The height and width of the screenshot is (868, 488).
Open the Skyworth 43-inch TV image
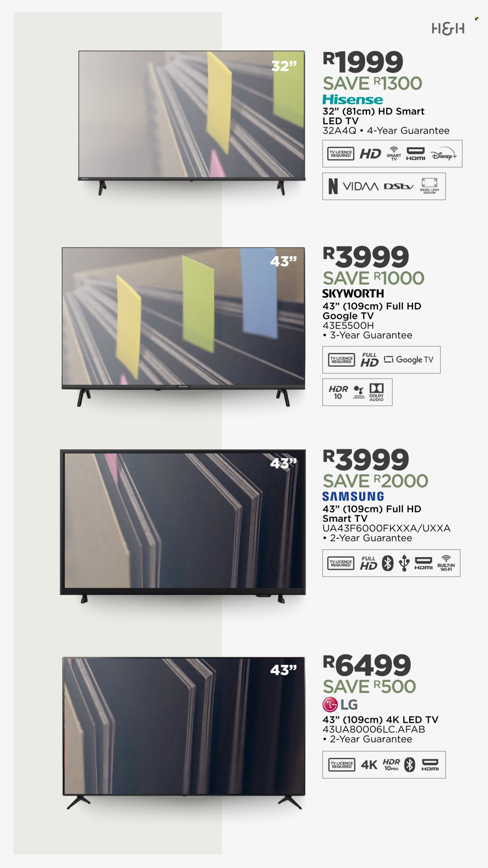click(183, 326)
